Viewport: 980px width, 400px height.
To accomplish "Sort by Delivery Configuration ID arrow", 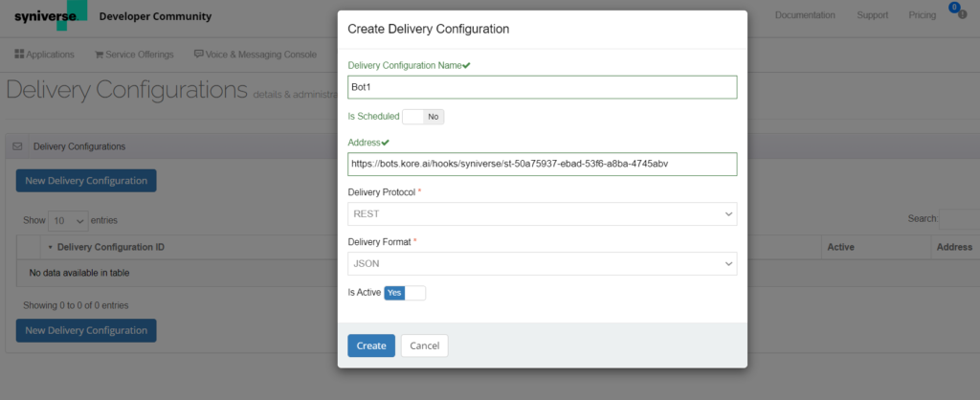I will pyautogui.click(x=50, y=247).
